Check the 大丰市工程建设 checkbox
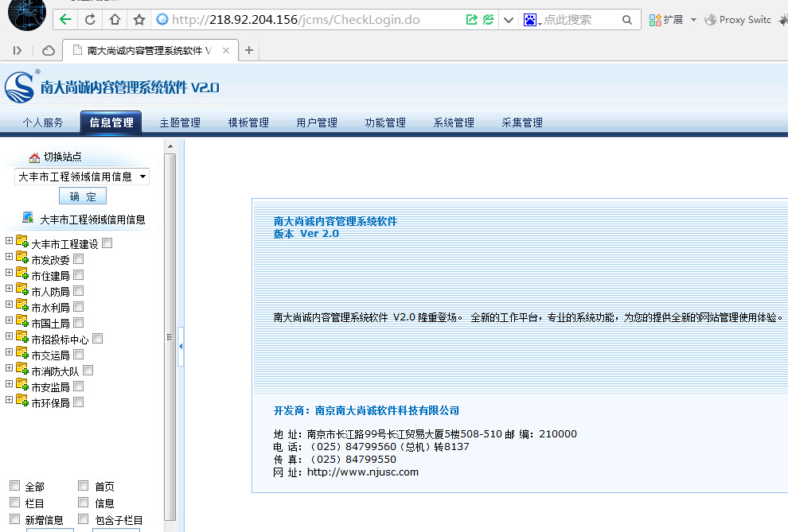Image resolution: width=788 pixels, height=532 pixels. point(107,243)
